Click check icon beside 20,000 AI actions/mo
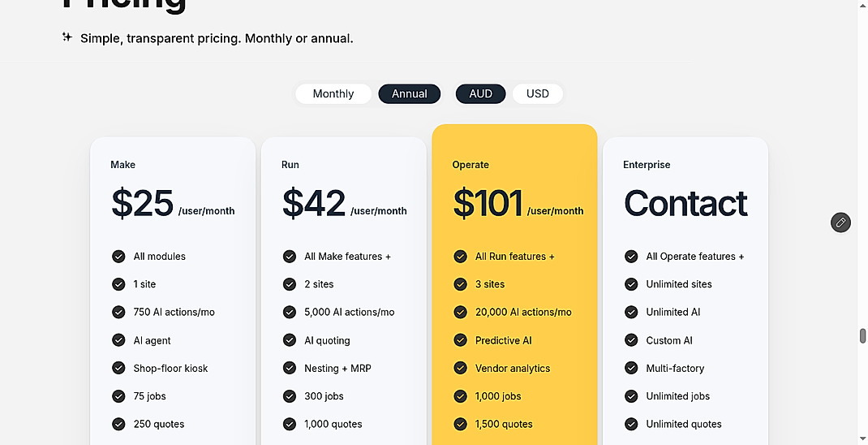868x445 pixels. [461, 312]
